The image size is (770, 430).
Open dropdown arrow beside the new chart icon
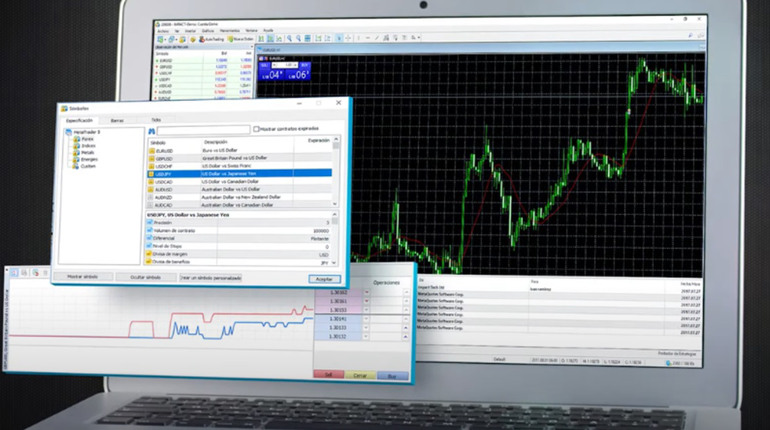[165, 39]
